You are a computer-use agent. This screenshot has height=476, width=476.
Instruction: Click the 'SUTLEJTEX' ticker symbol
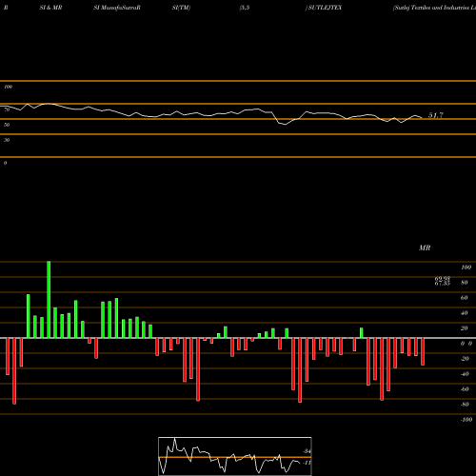click(x=325, y=8)
